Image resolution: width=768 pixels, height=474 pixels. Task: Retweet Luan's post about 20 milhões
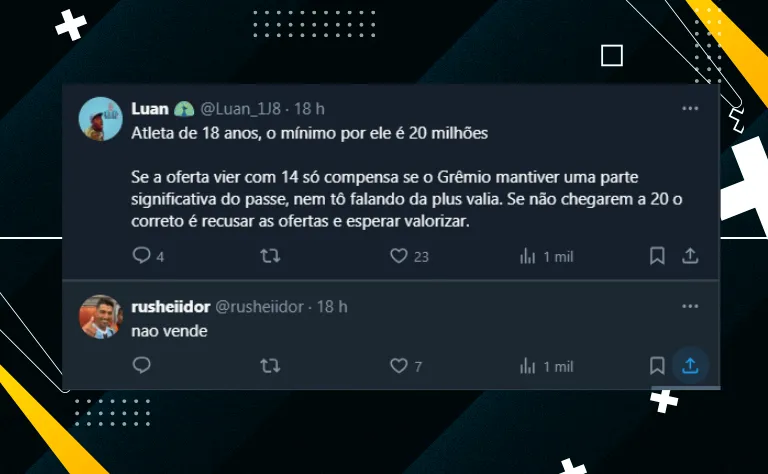[x=270, y=256]
